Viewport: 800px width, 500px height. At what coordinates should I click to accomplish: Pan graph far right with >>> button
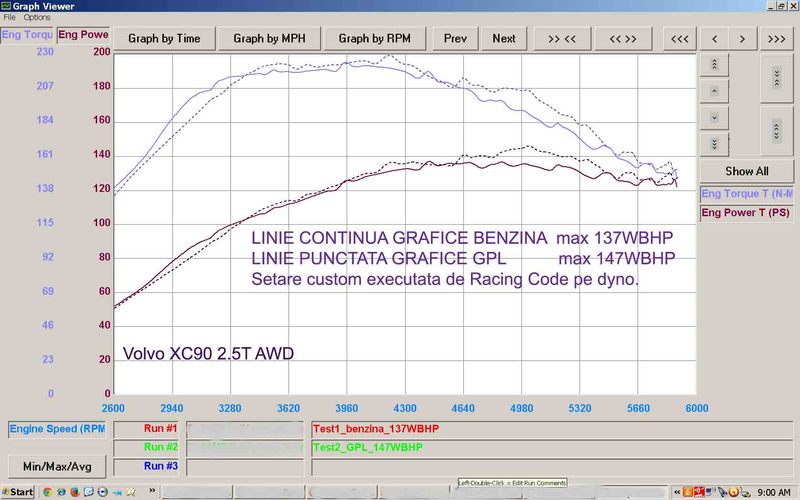(777, 39)
